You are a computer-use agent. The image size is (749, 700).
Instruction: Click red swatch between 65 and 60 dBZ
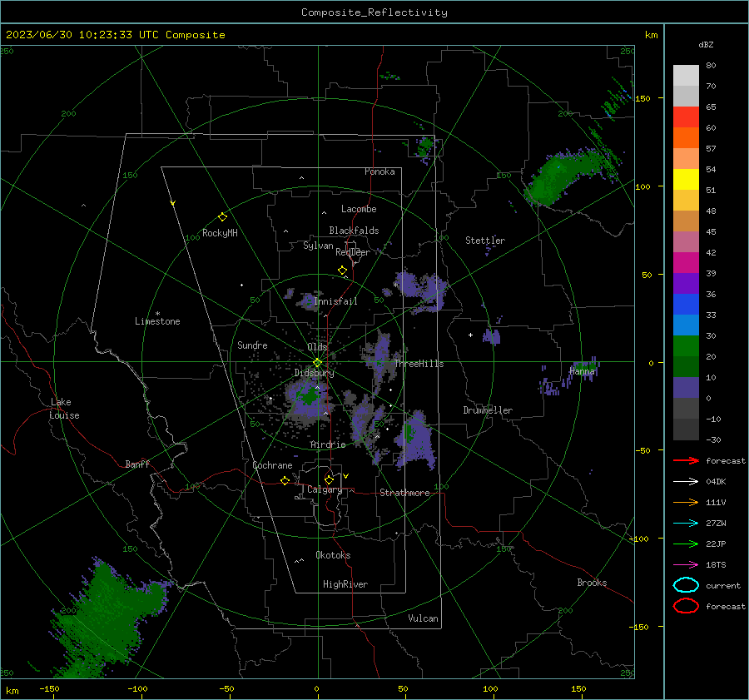click(686, 117)
